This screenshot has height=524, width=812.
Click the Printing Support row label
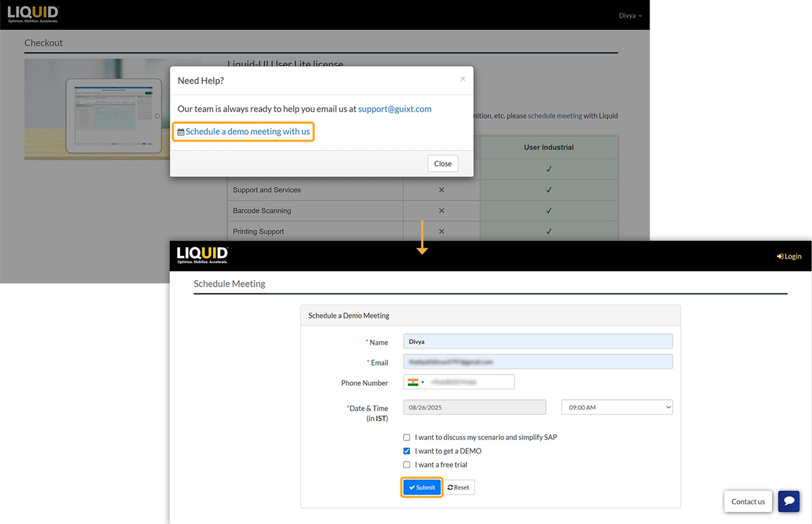258,232
